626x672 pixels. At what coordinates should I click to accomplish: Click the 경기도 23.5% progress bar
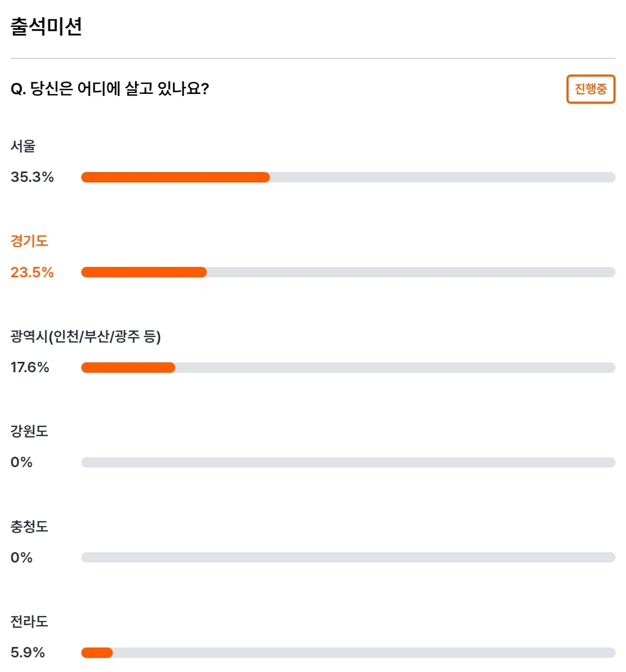click(x=348, y=272)
